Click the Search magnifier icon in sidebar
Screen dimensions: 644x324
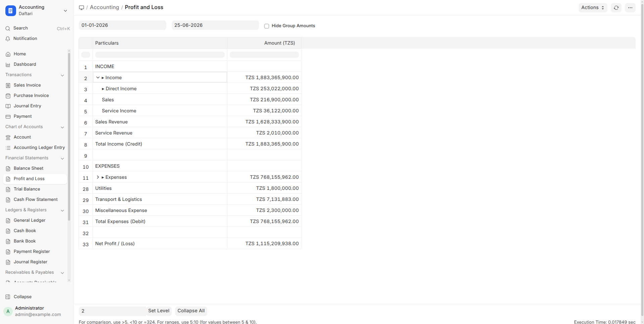(8, 29)
